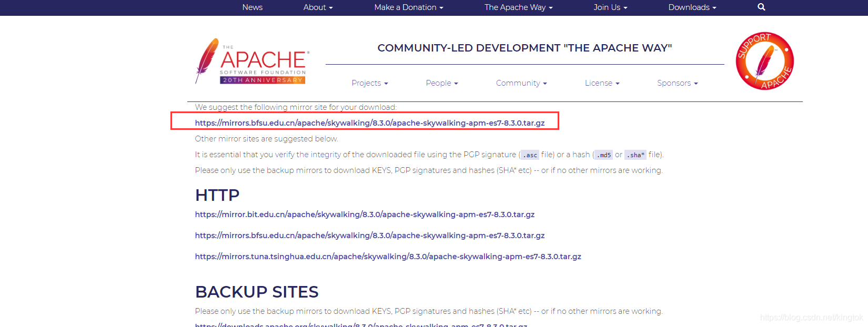Click the mirrors.bfsu.edu.cn link under HTTP heading
This screenshot has height=327, width=868.
click(x=370, y=236)
